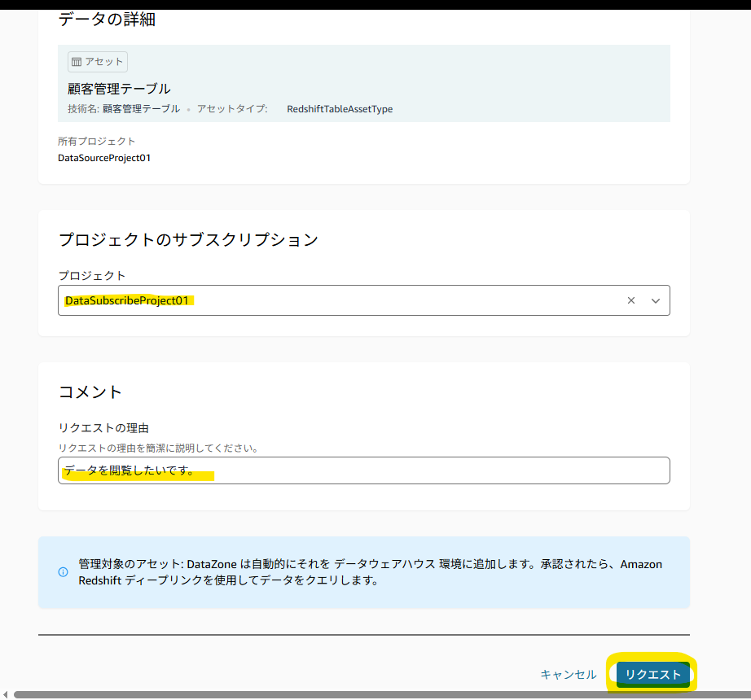Click the キャンセル link

coord(568,674)
